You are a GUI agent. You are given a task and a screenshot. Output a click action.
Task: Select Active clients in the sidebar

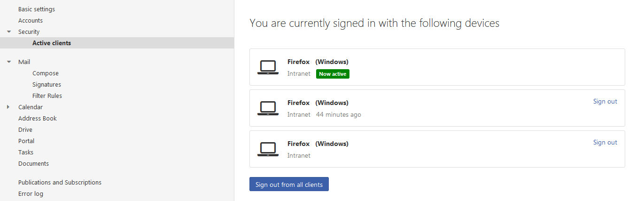[x=117, y=43]
